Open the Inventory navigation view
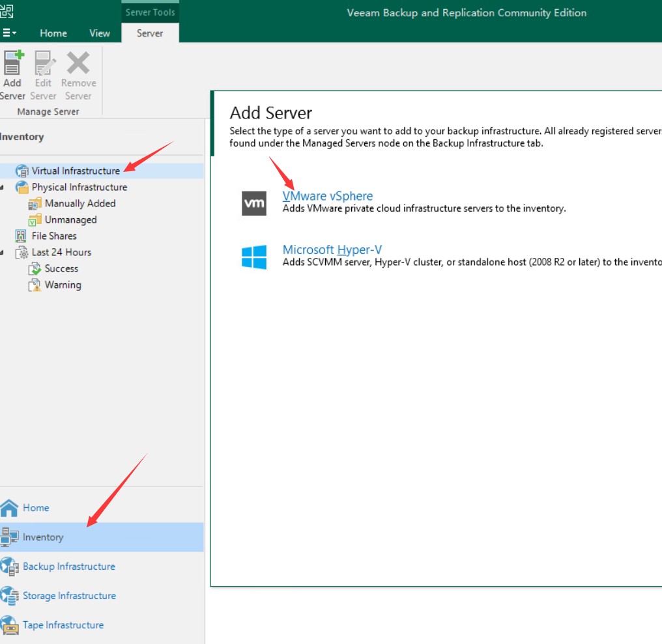The height and width of the screenshot is (644, 662). click(43, 537)
